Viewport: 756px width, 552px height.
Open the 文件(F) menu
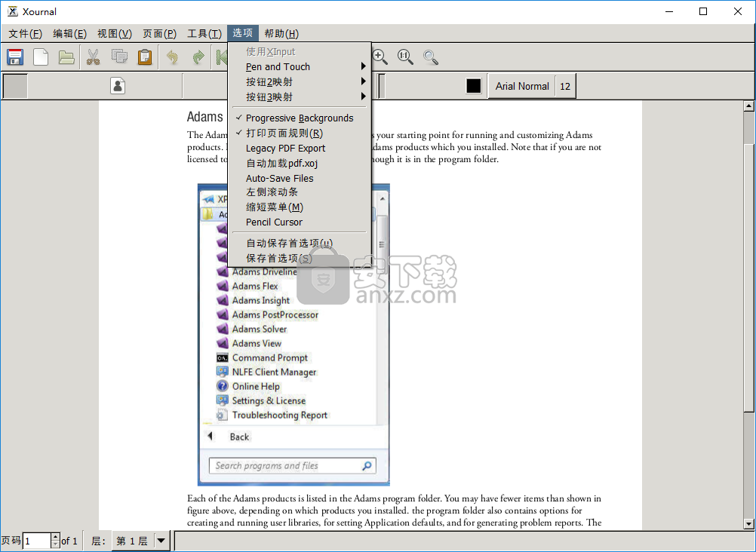tap(26, 33)
